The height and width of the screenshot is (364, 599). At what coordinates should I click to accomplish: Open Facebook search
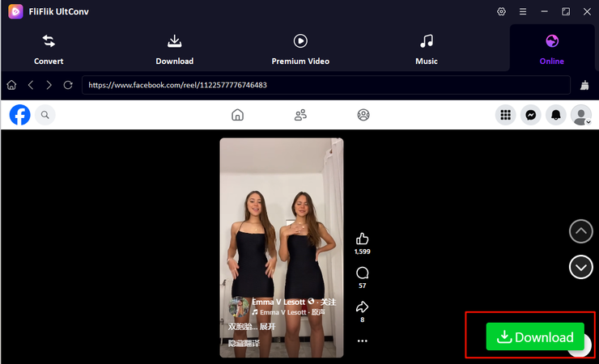point(45,115)
